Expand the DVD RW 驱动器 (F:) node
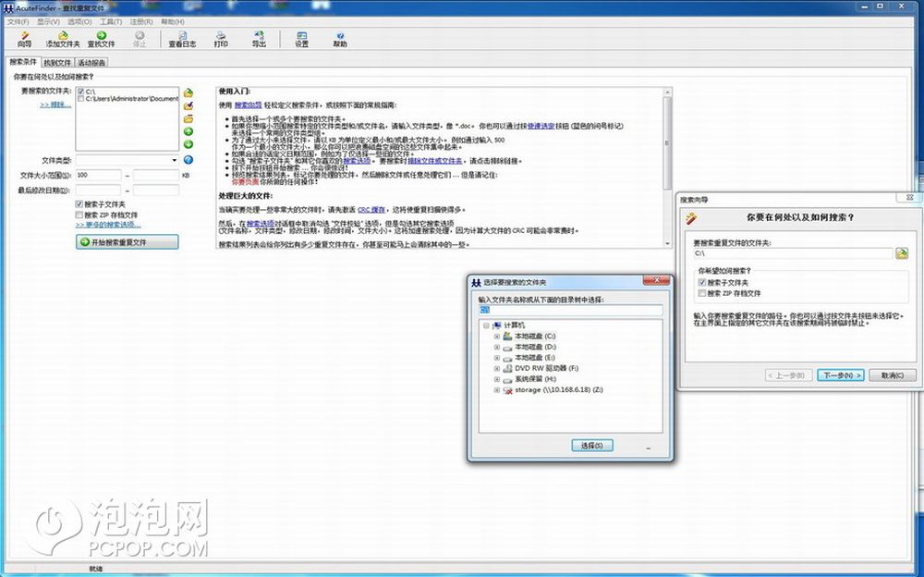 click(497, 368)
